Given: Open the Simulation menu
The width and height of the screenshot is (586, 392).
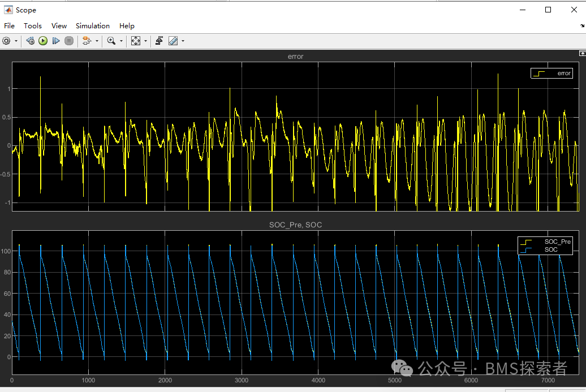Looking at the screenshot, I should (x=93, y=26).
